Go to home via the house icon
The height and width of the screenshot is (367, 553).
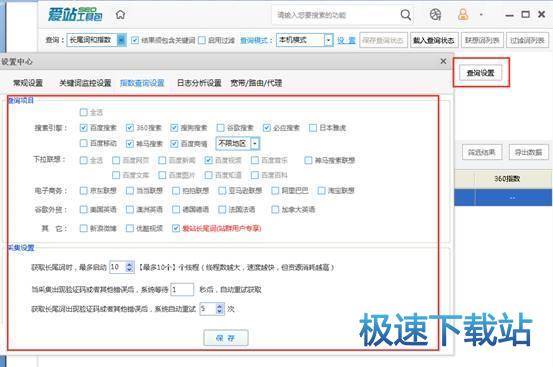point(121,15)
